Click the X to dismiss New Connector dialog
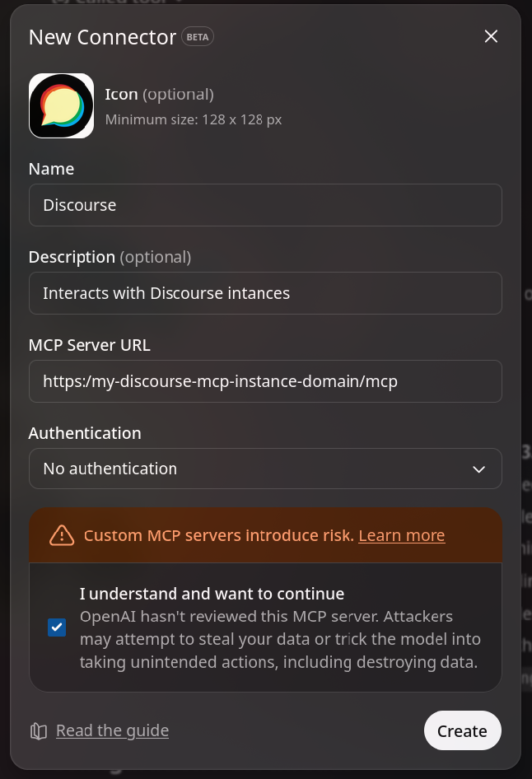Image resolution: width=532 pixels, height=779 pixels. click(491, 36)
